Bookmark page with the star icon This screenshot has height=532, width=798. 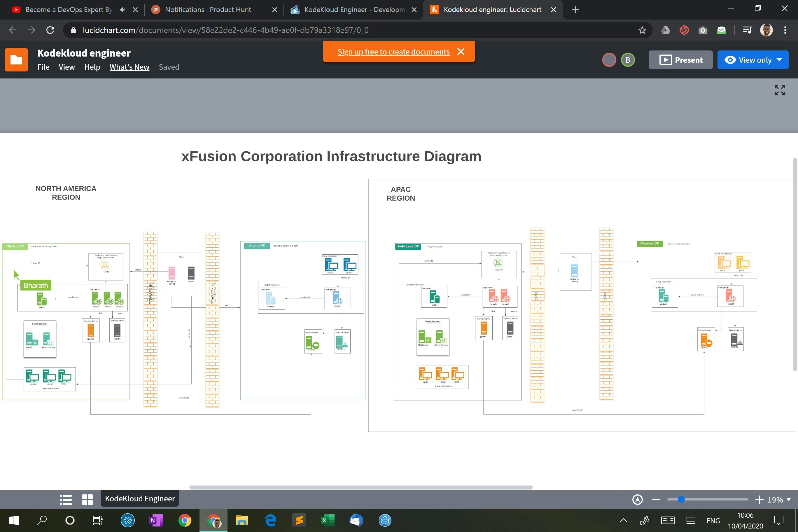(x=642, y=30)
